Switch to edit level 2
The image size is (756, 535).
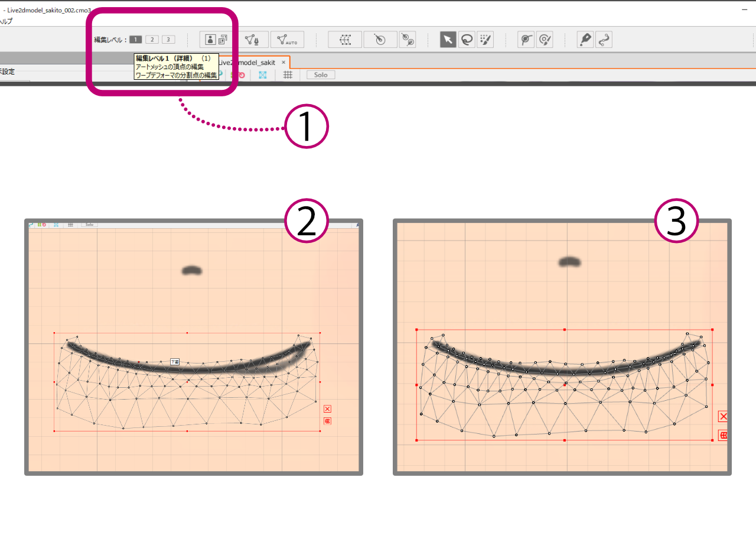pyautogui.click(x=152, y=40)
